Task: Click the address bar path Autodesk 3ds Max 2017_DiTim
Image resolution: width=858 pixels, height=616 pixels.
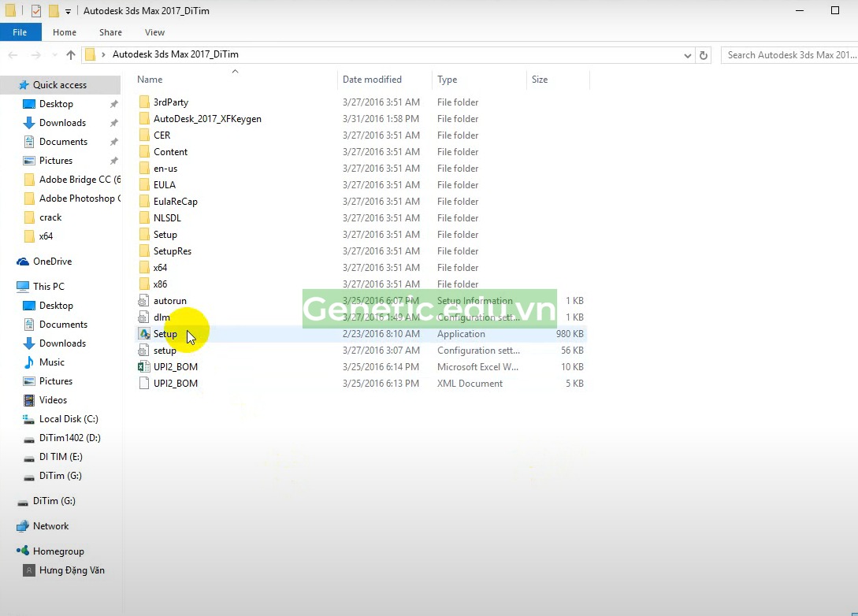Action: click(175, 54)
